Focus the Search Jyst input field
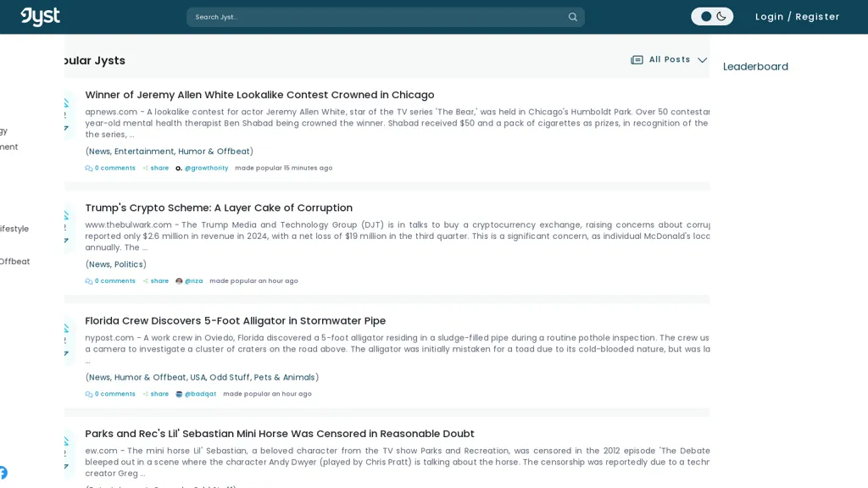868x488 pixels. (x=373, y=17)
